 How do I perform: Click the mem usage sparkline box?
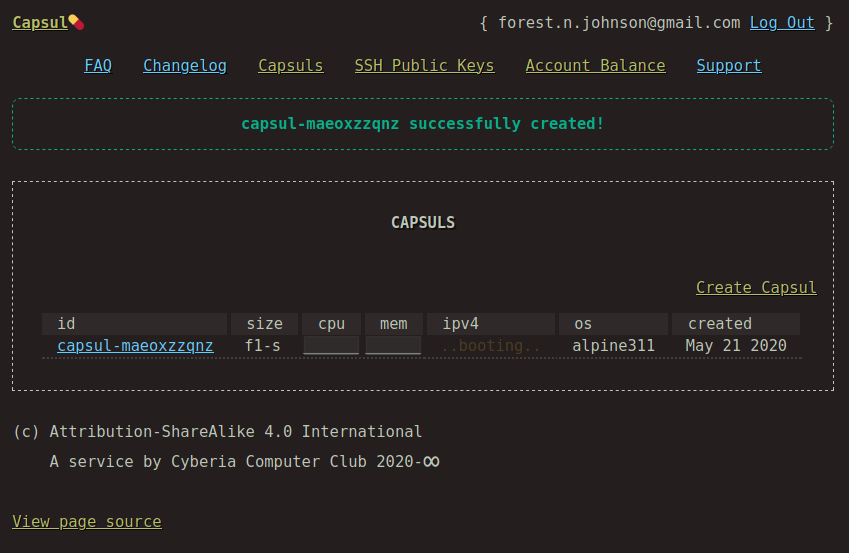[394, 346]
